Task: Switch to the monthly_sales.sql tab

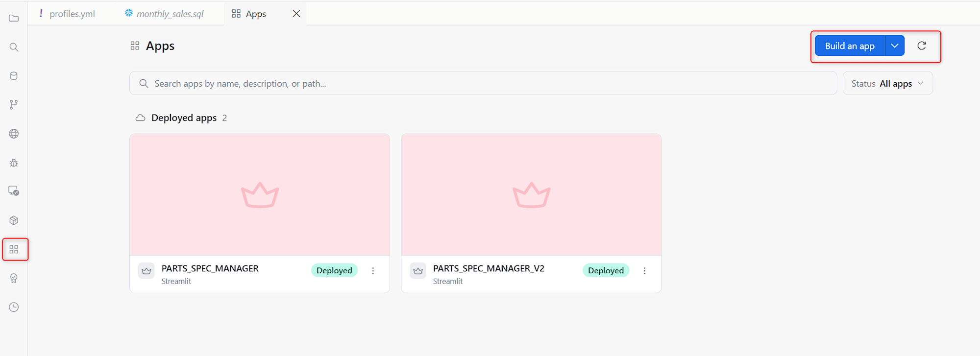Action: [x=164, y=14]
